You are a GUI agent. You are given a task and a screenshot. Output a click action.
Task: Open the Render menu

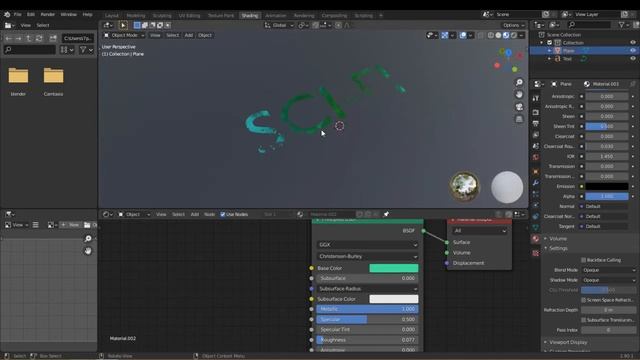coord(47,14)
